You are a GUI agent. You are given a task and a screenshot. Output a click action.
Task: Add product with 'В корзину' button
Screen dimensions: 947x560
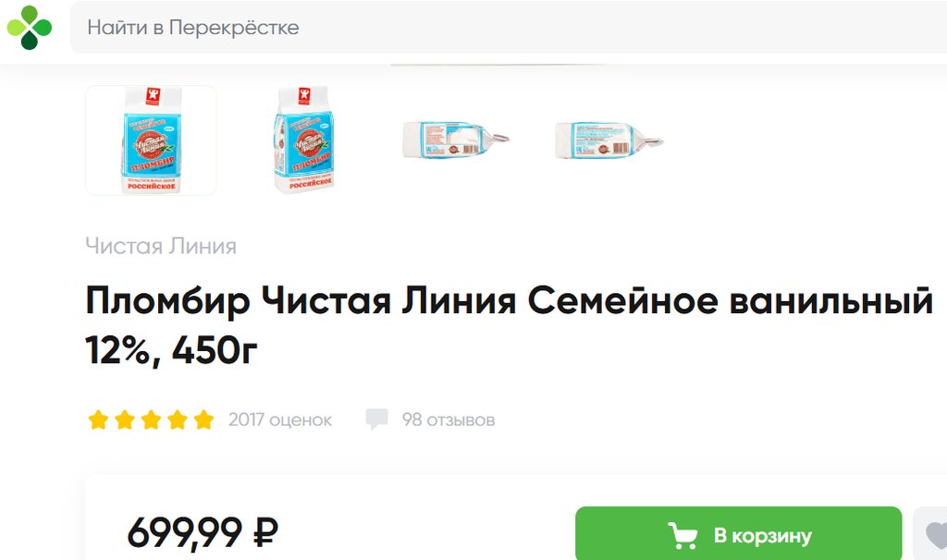[x=738, y=535]
